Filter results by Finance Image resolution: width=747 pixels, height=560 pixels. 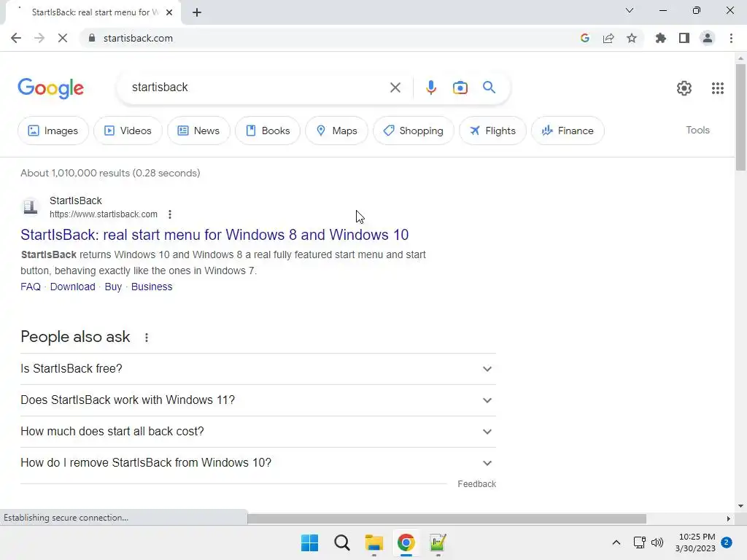(x=568, y=131)
